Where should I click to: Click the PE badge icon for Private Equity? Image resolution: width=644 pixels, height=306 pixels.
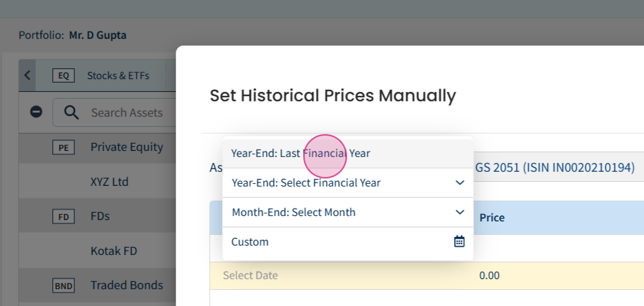pyautogui.click(x=63, y=147)
